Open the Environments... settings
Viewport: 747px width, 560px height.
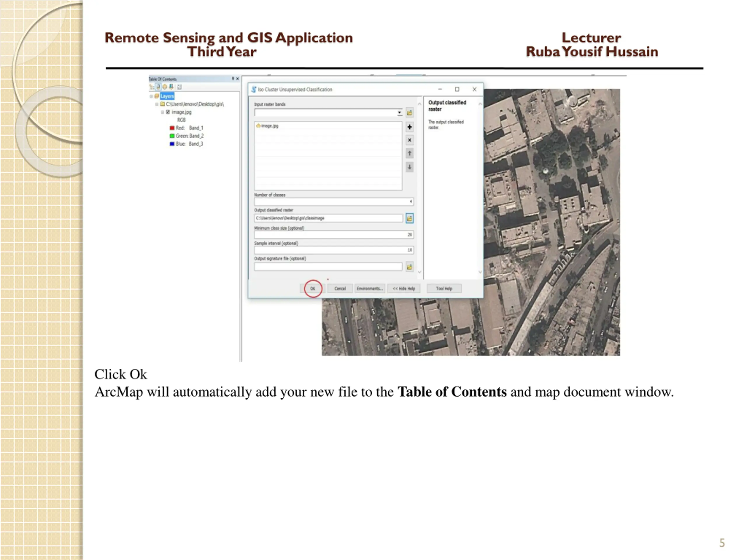370,289
